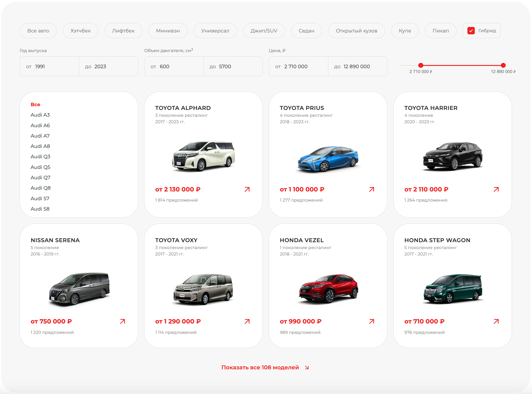
Task: Pick Audi S8 in the model list
Action: click(x=40, y=209)
